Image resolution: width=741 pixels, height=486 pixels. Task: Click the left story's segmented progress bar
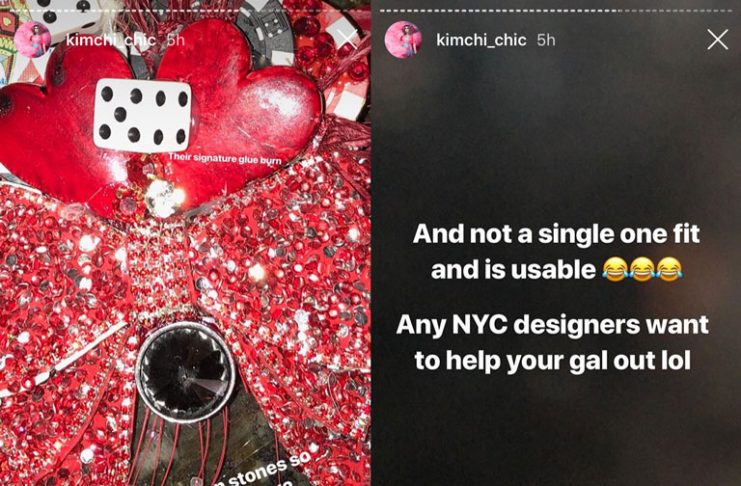(x=185, y=10)
